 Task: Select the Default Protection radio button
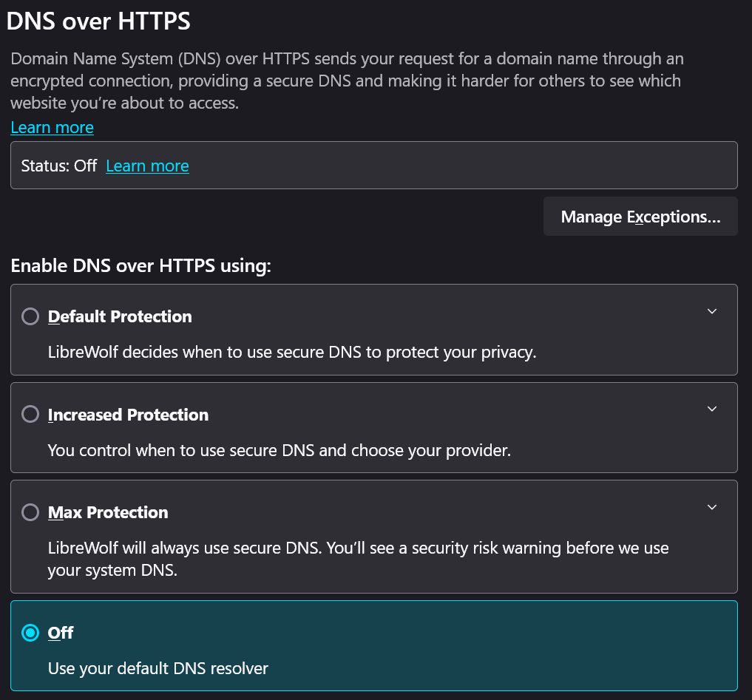(30, 316)
